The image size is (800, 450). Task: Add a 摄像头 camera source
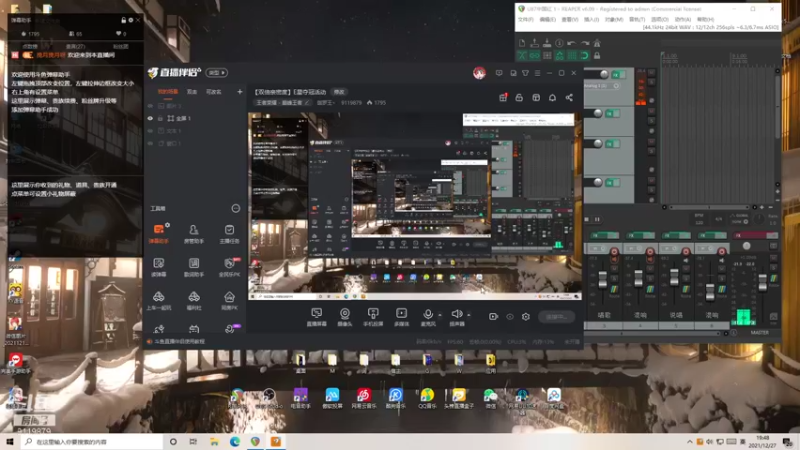(345, 317)
